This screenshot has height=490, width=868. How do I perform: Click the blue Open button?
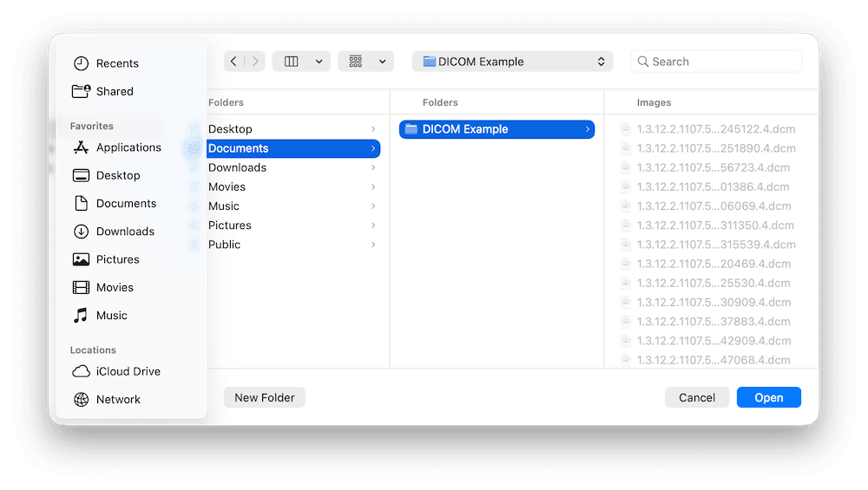(768, 398)
